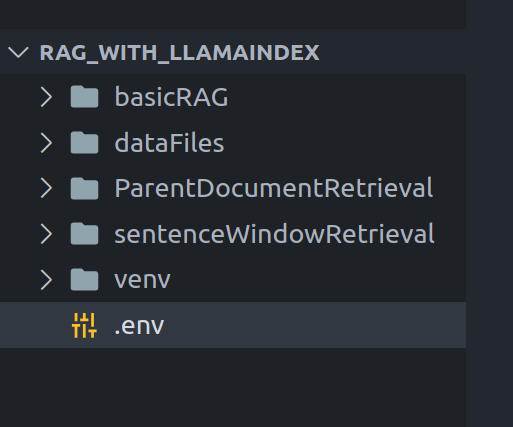This screenshot has height=427, width=513.
Task: Click the RAG_WITH_LLAMAINDEX section header title
Action: [x=179, y=53]
